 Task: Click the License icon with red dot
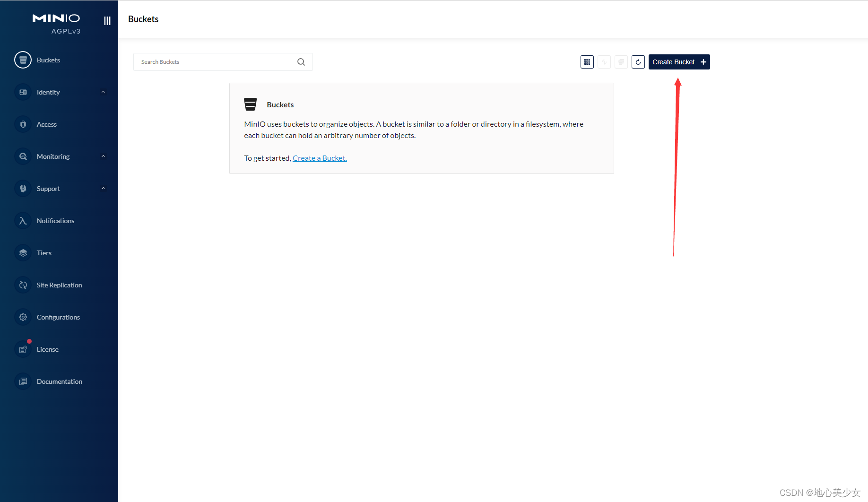tap(23, 349)
